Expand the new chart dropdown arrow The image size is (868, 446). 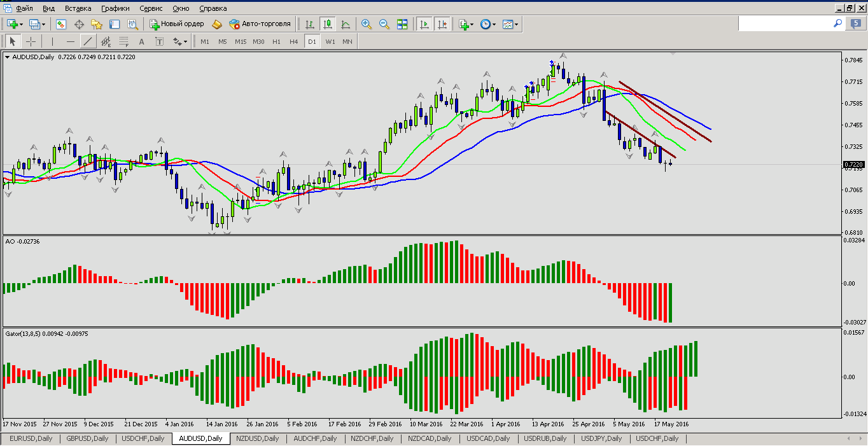(x=22, y=25)
